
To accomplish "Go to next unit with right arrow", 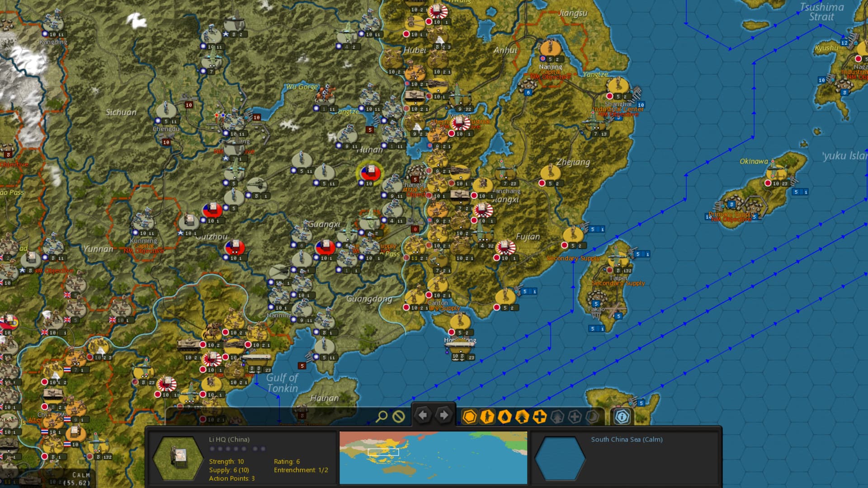I will click(444, 415).
